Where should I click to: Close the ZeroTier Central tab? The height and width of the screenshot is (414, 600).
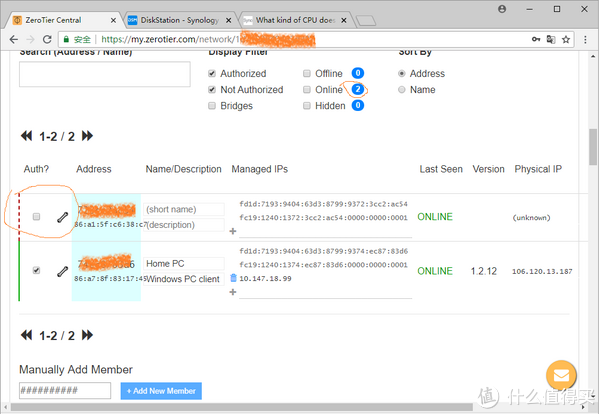113,20
